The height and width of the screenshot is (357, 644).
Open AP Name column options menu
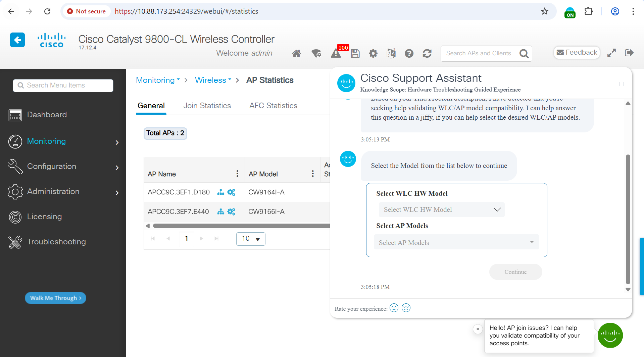tap(237, 174)
